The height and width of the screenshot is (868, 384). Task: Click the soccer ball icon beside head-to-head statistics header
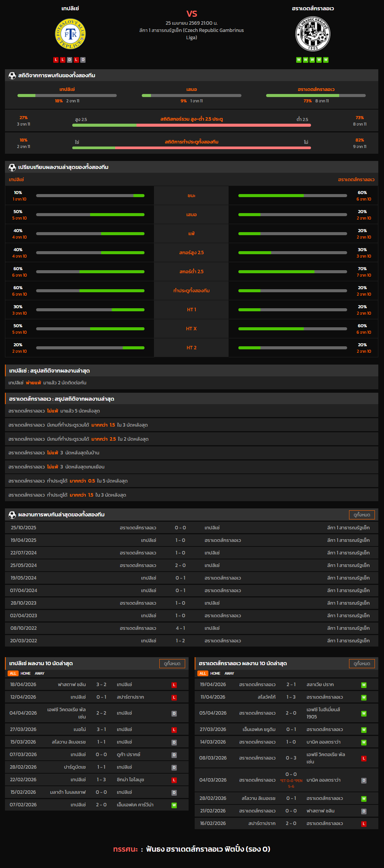point(12,76)
